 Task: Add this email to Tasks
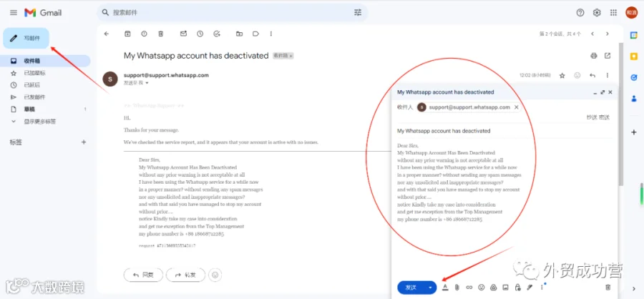pos(217,34)
